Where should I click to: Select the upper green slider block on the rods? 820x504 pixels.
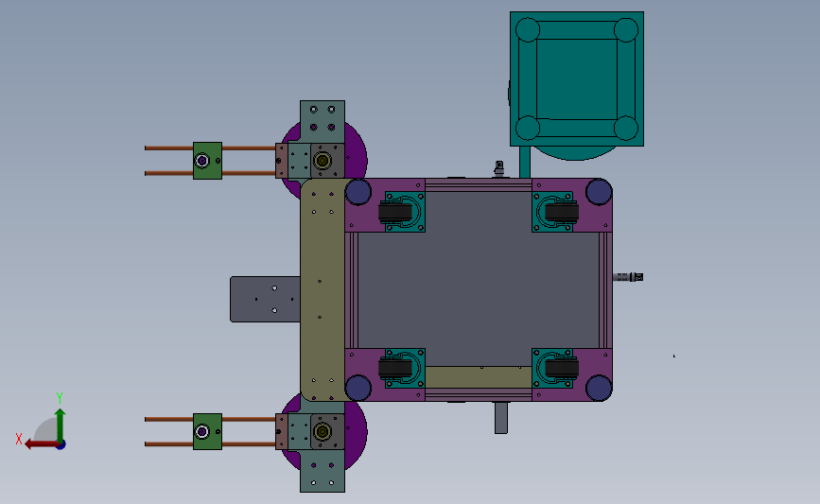click(x=208, y=161)
